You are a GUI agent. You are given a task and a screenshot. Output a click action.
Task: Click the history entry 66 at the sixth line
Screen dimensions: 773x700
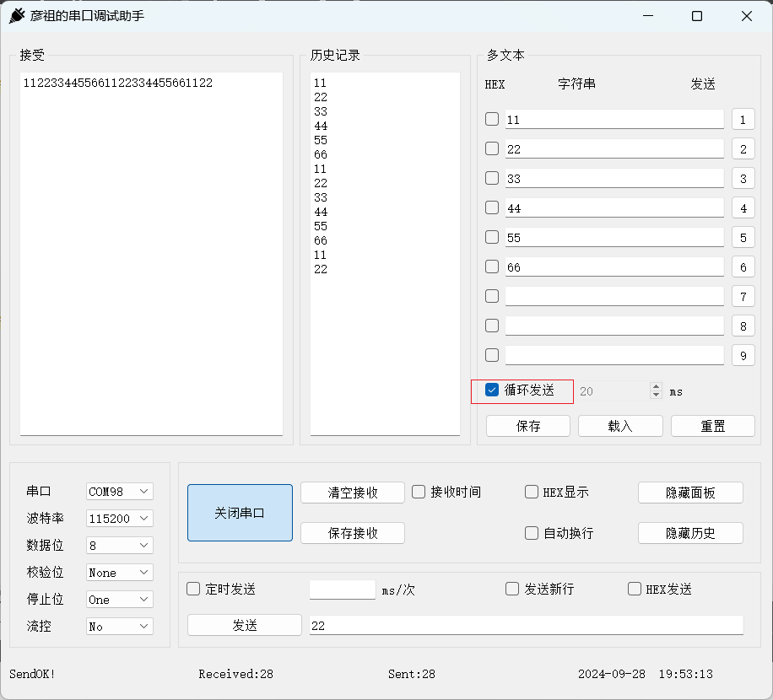(x=321, y=154)
